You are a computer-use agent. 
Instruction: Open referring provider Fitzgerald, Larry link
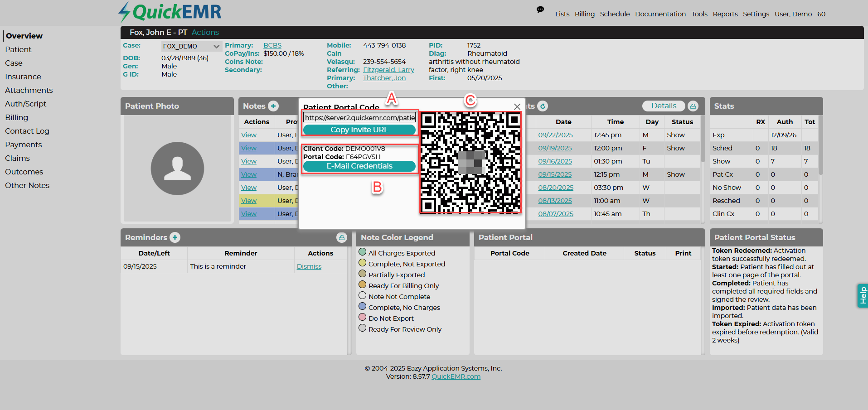pyautogui.click(x=388, y=70)
